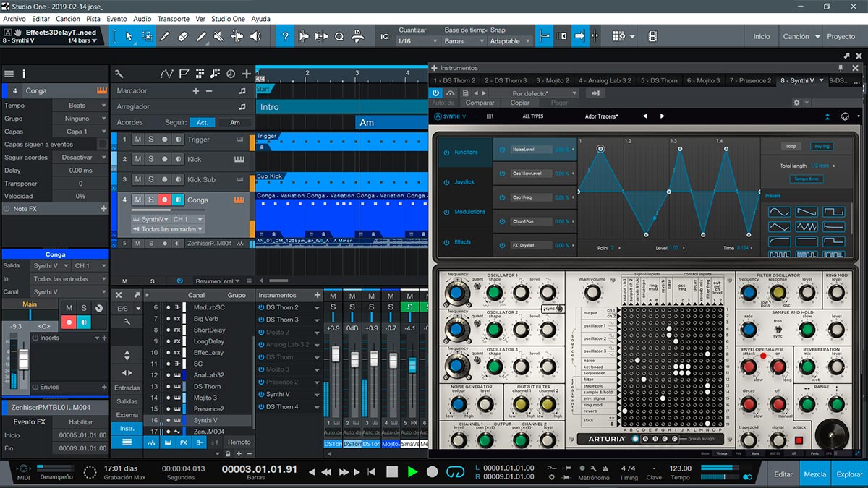Toggle monitor on Kick Sub track

point(178,179)
